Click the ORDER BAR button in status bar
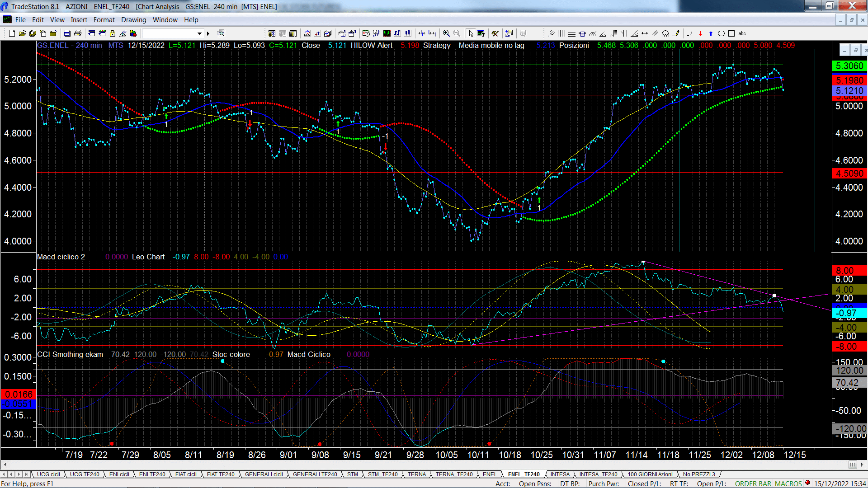This screenshot has height=488, width=868. (753, 483)
